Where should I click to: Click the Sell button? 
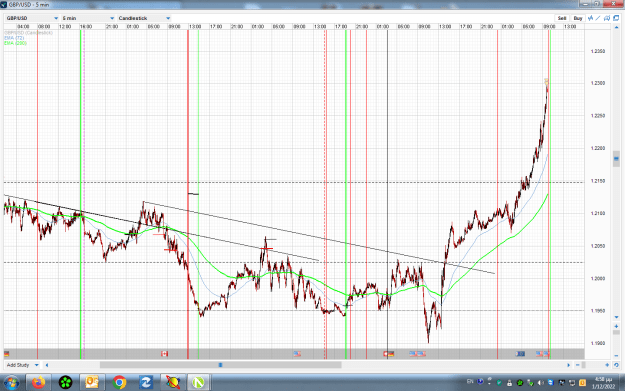[562, 18]
